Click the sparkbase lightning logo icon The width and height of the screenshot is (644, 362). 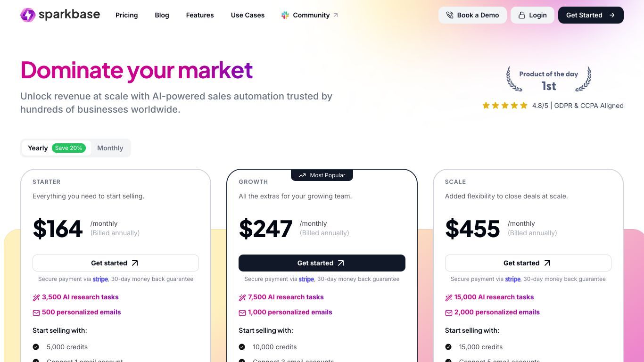tap(28, 15)
